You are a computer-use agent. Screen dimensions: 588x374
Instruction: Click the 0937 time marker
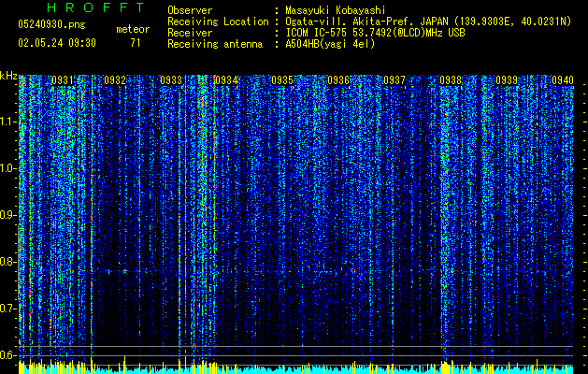(x=394, y=80)
